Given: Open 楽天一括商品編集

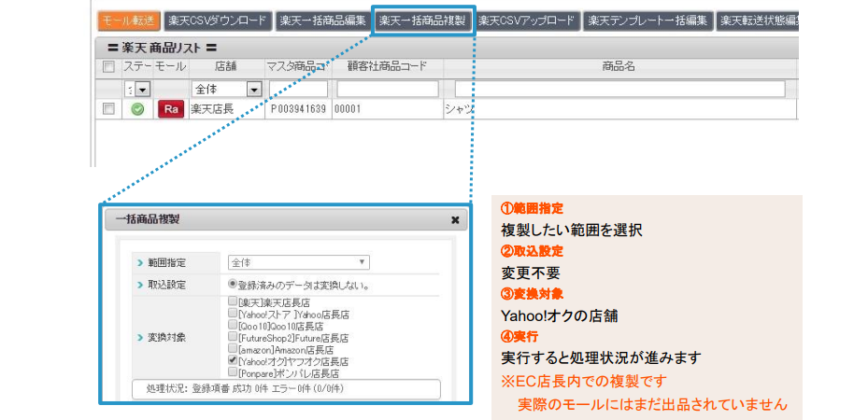Looking at the screenshot, I should pos(322,21).
